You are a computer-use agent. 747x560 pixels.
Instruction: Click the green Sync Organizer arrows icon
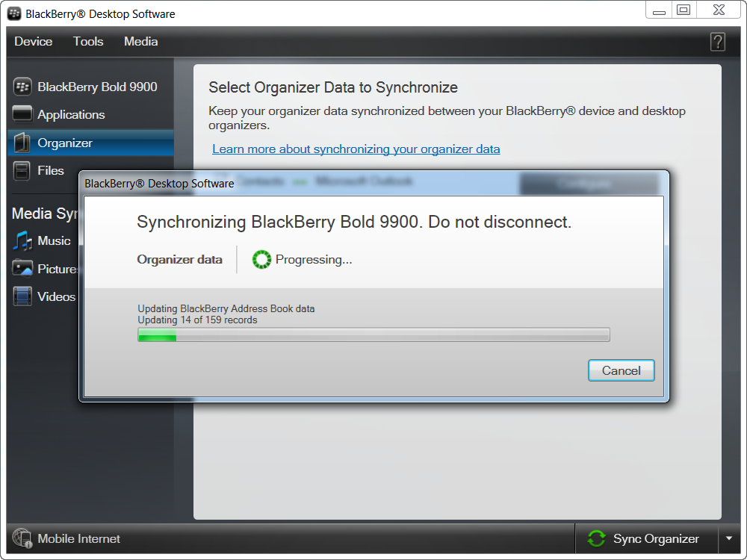pyautogui.click(x=596, y=538)
